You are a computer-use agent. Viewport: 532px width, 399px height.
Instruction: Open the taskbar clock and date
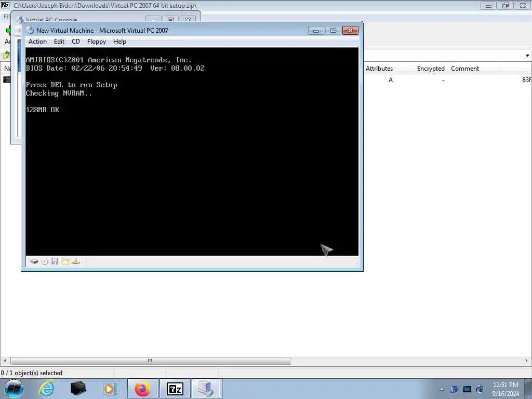[506, 389]
